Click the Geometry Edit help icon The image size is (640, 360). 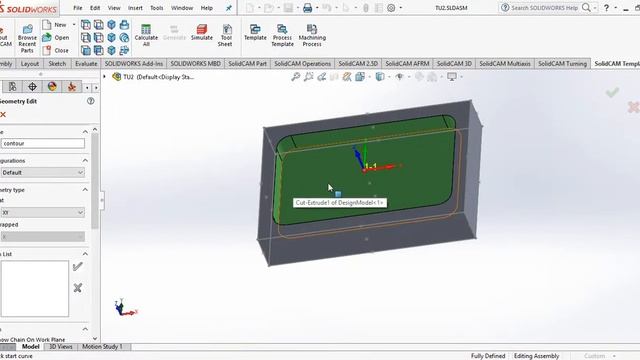click(x=91, y=101)
